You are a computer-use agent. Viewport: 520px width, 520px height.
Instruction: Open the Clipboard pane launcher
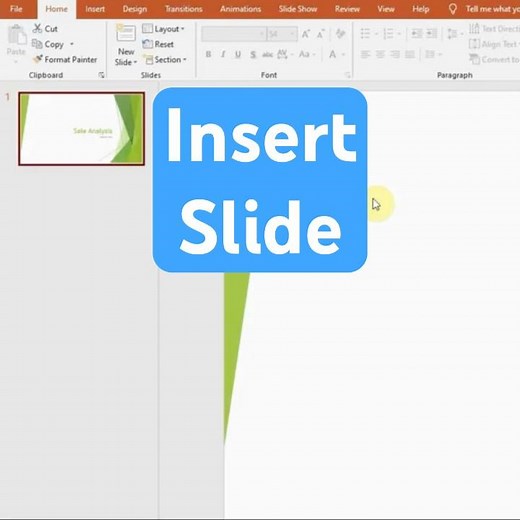tap(102, 75)
